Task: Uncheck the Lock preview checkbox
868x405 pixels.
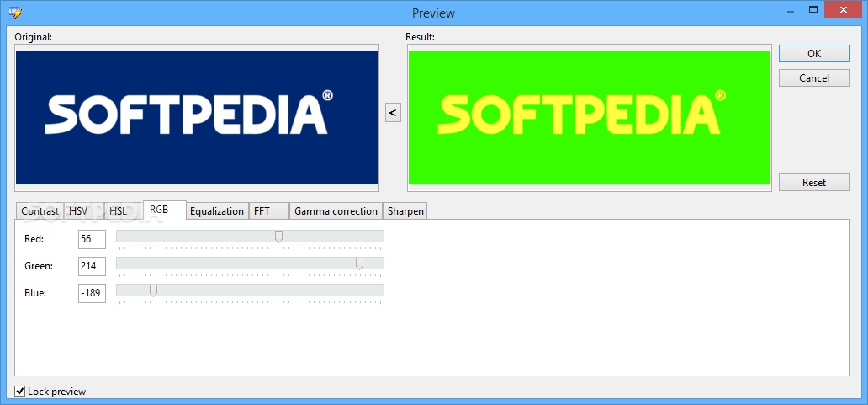Action: tap(20, 392)
